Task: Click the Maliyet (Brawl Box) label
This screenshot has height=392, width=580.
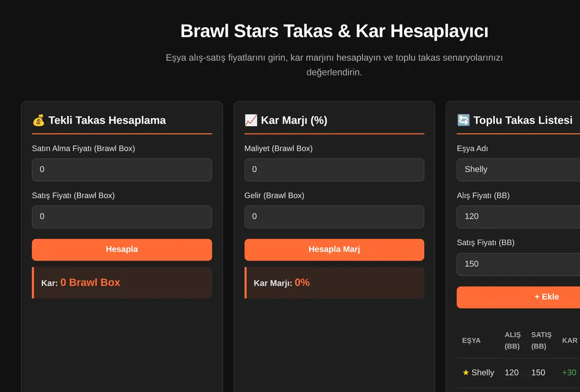Action: coord(278,148)
